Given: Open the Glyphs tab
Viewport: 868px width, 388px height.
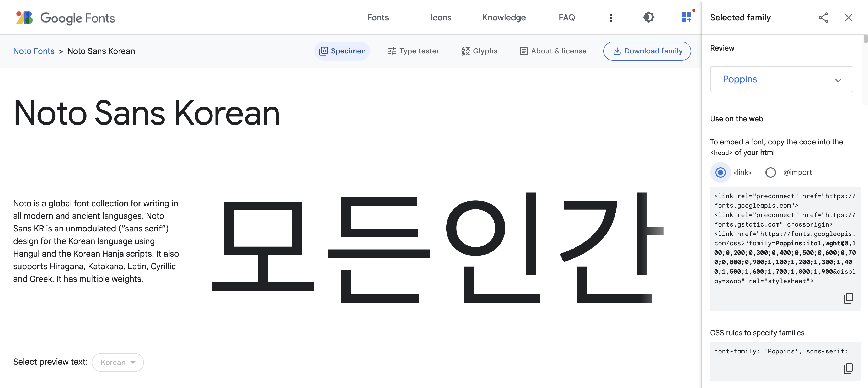Looking at the screenshot, I should click(x=479, y=51).
